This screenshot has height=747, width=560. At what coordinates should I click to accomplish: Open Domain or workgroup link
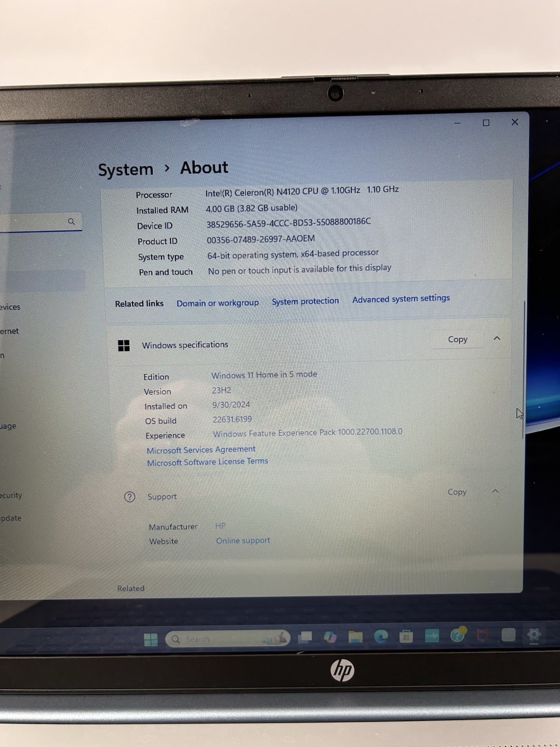coord(217,303)
